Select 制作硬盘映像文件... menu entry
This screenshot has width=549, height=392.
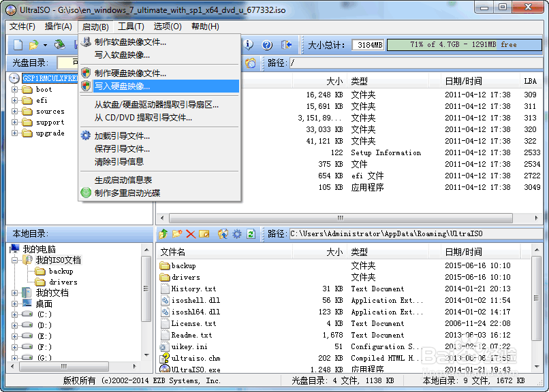pyautogui.click(x=159, y=73)
